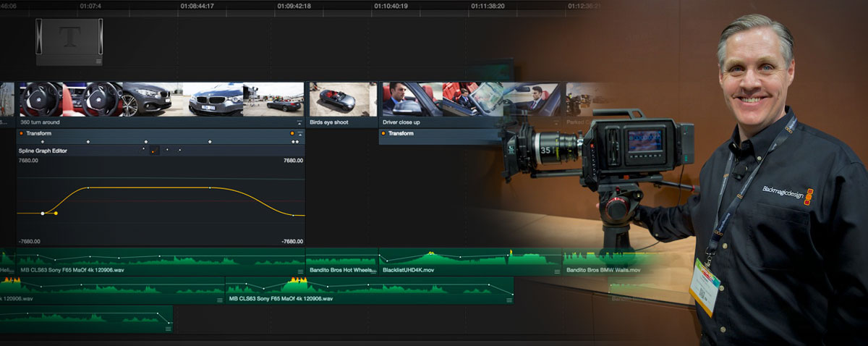Jump to timecode 01:10:40:19 on the ruler
Screen dimensions: 868x346
(x=391, y=6)
